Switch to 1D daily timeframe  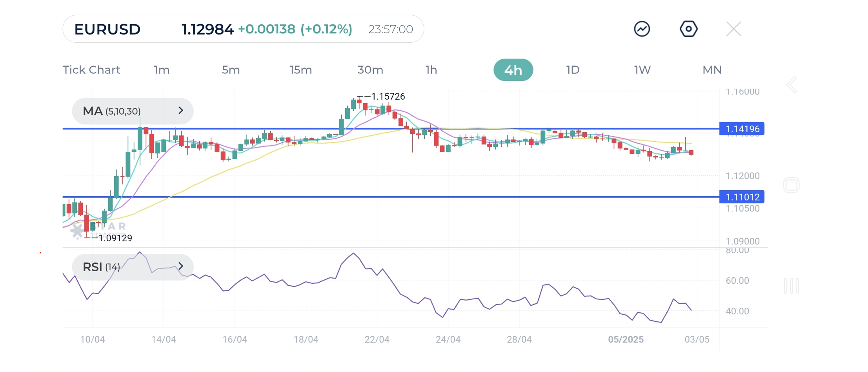[573, 70]
